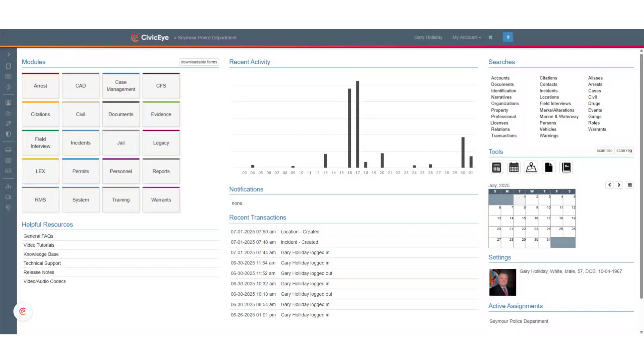Search Vehicles from the Searches panel

548,129
